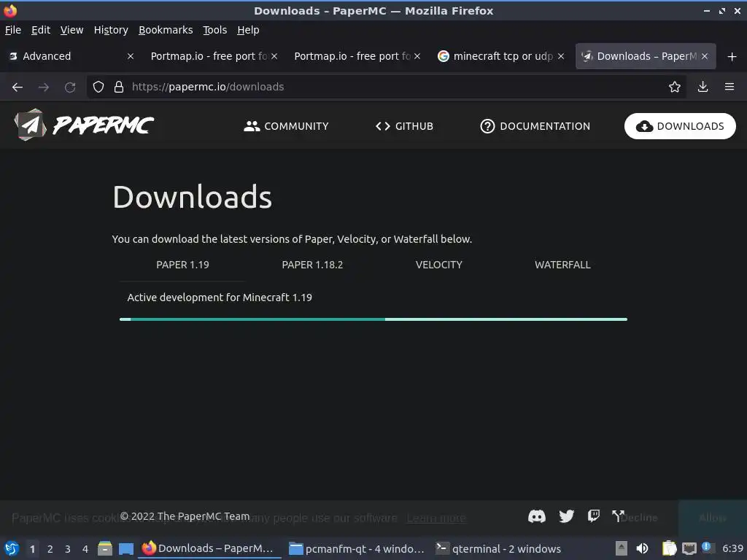Viewport: 747px width, 560px height.
Task: Launch the file manager taskbar shortcut
Action: pyautogui.click(x=105, y=548)
